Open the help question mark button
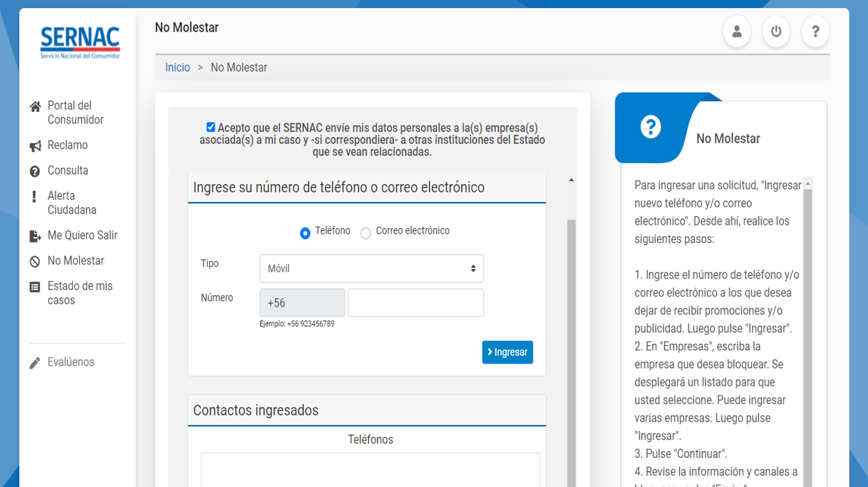The image size is (868, 487). (x=815, y=32)
